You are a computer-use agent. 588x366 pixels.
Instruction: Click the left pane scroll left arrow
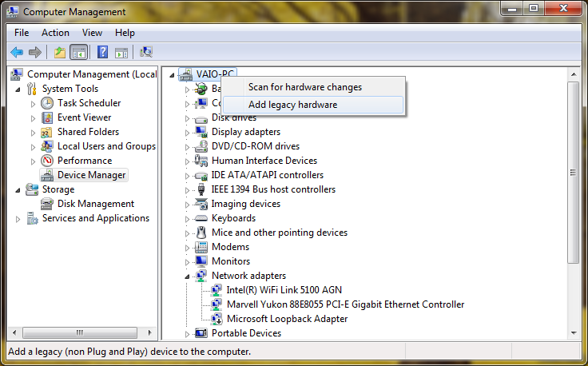14,332
